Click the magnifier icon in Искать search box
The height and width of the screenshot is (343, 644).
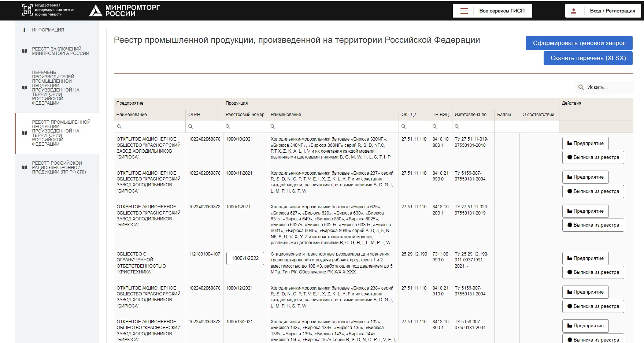(581, 87)
